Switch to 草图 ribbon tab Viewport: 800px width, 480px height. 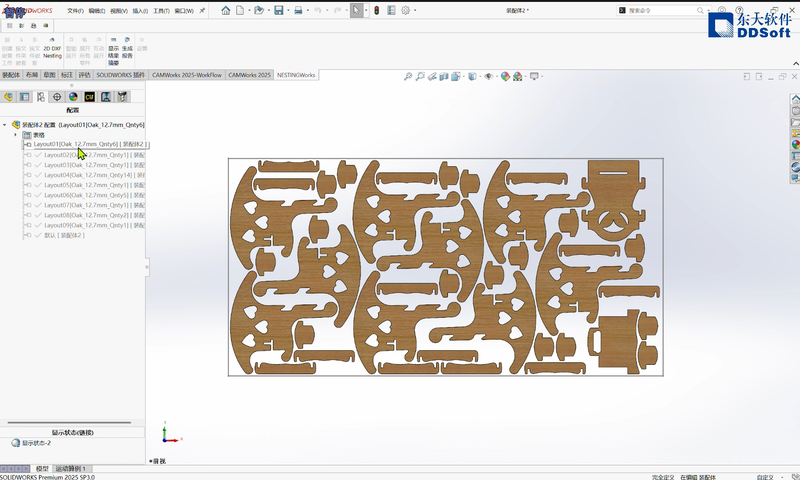coord(49,75)
